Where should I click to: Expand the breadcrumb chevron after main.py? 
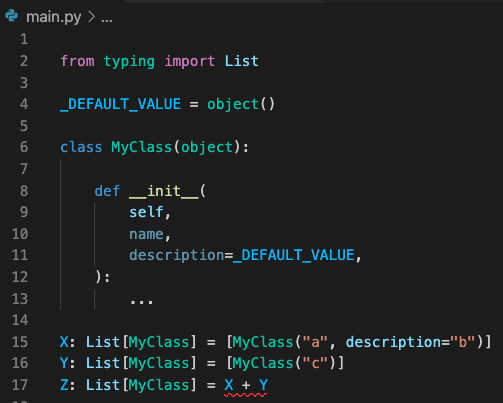[91, 17]
